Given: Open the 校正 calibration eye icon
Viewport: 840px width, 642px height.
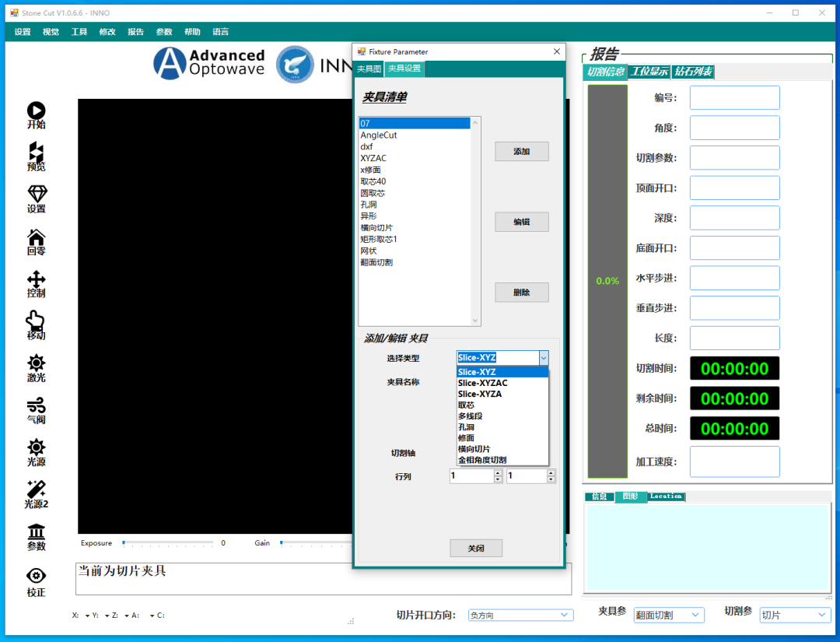Looking at the screenshot, I should pyautogui.click(x=36, y=576).
